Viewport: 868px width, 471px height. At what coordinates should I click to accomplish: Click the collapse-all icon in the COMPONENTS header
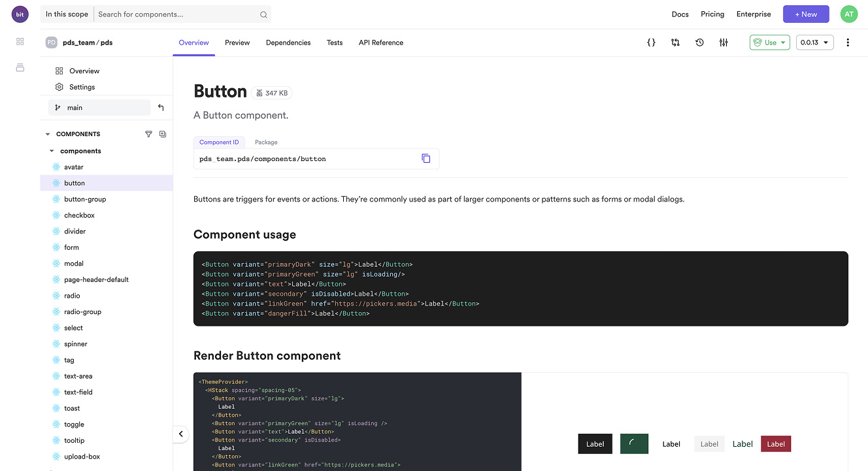163,134
